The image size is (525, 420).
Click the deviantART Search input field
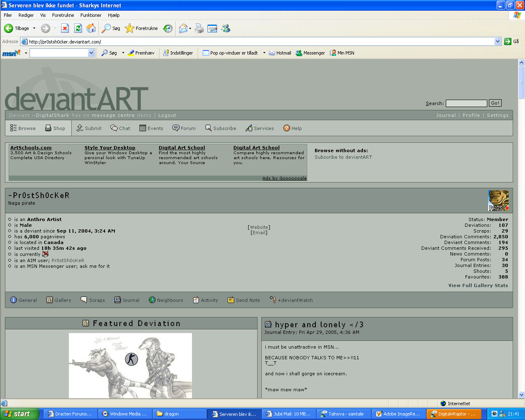(466, 103)
